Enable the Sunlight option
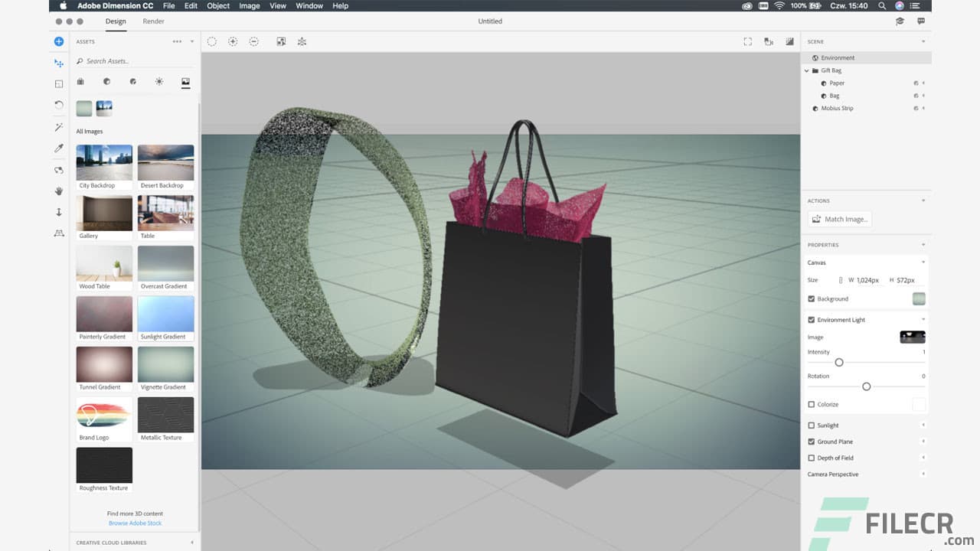 [811, 425]
